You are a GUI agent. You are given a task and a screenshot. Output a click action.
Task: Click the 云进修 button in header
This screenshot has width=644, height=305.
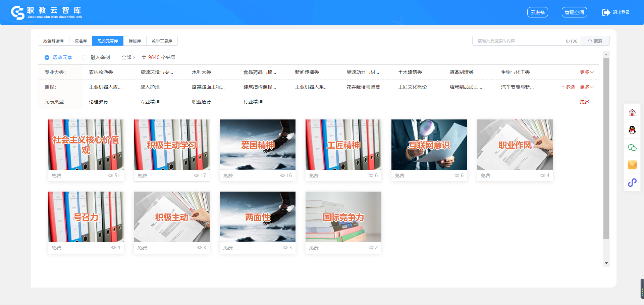(537, 12)
